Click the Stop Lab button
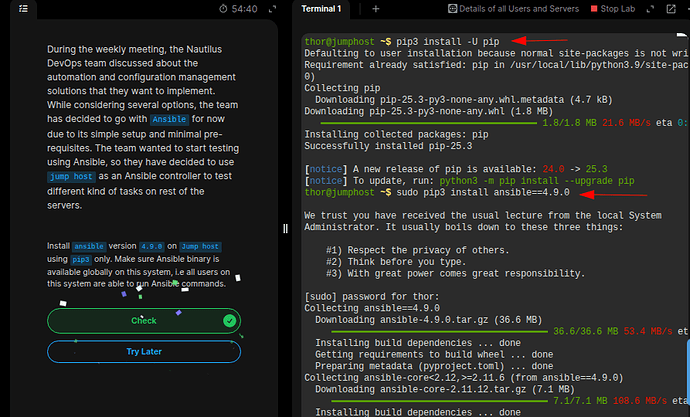This screenshot has width=690, height=417. point(613,9)
